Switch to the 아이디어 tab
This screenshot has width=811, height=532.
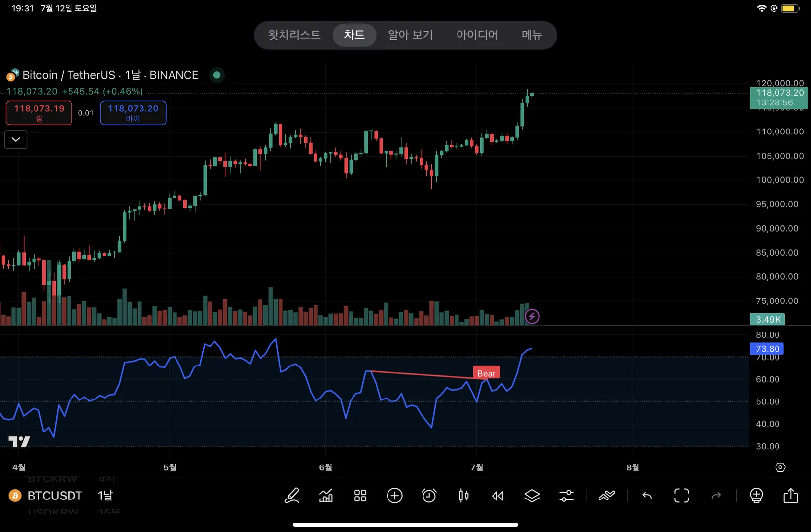point(477,35)
